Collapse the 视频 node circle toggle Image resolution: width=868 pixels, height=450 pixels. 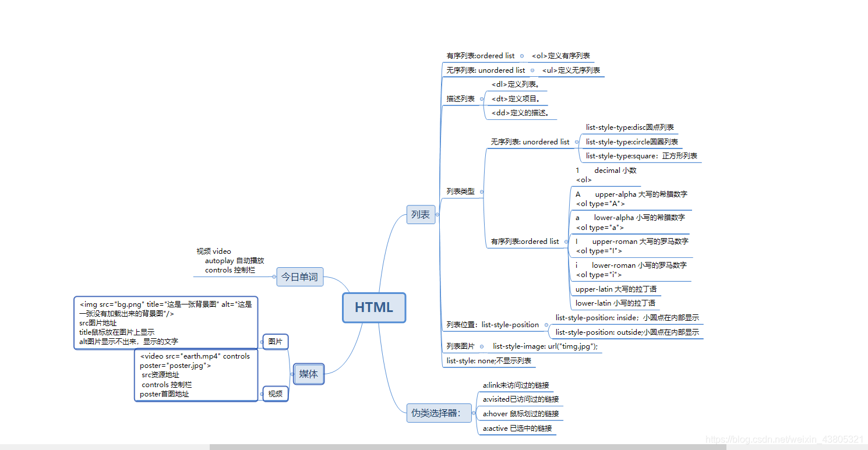click(x=261, y=394)
